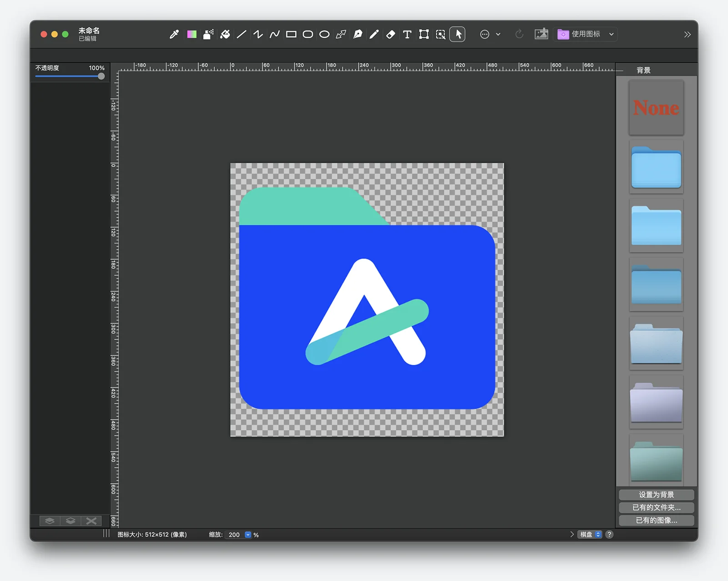Click the 已有的图像... button
728x581 pixels.
coord(656,520)
